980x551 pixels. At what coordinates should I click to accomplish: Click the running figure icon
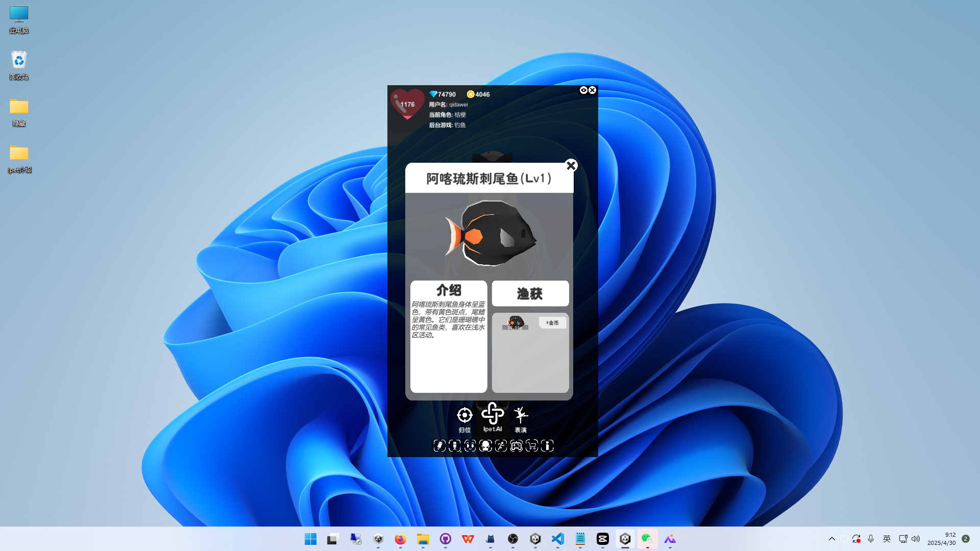click(501, 446)
